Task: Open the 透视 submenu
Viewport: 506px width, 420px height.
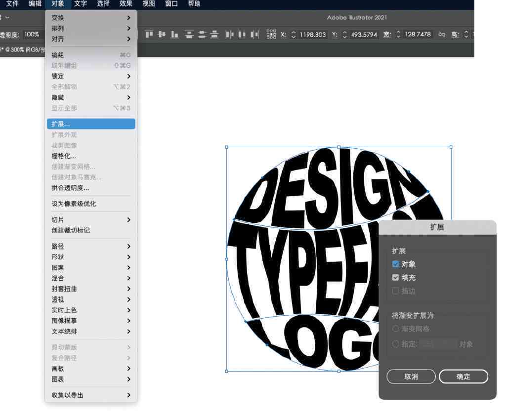Action: point(91,299)
